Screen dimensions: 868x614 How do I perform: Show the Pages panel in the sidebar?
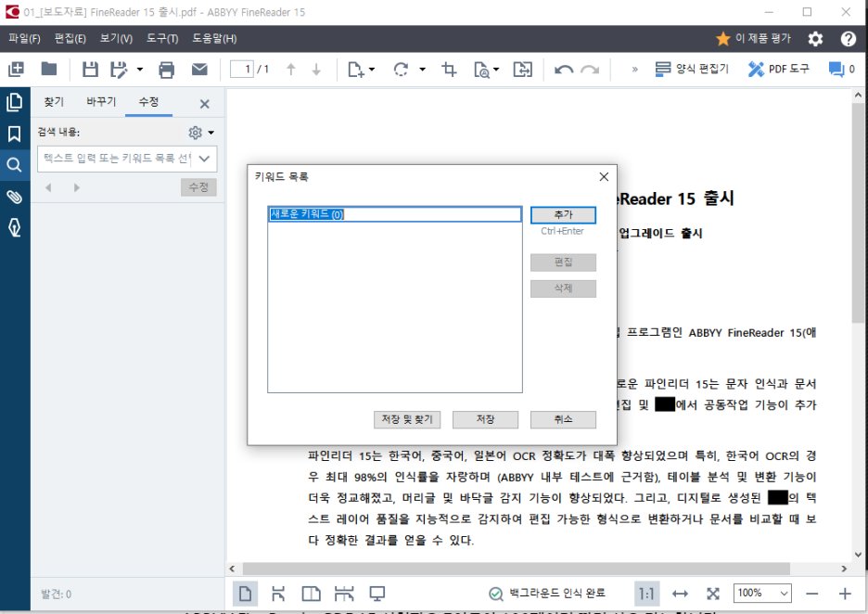coord(15,102)
